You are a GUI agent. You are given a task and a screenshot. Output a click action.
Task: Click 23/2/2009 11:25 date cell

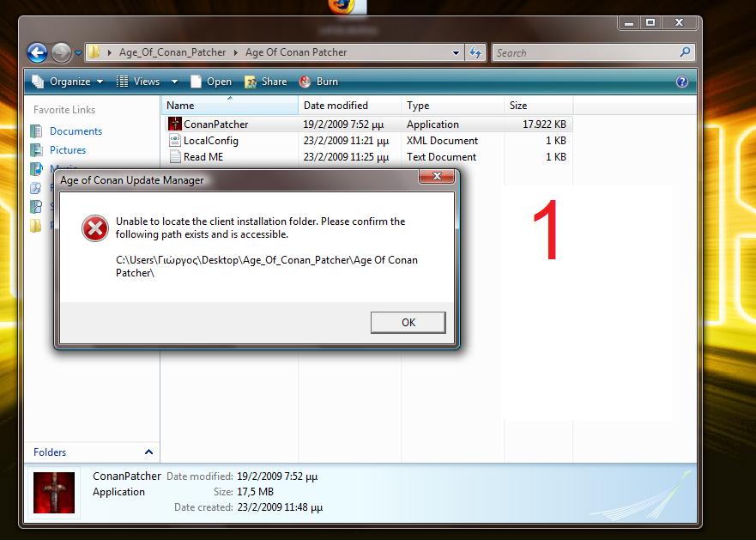click(x=346, y=157)
